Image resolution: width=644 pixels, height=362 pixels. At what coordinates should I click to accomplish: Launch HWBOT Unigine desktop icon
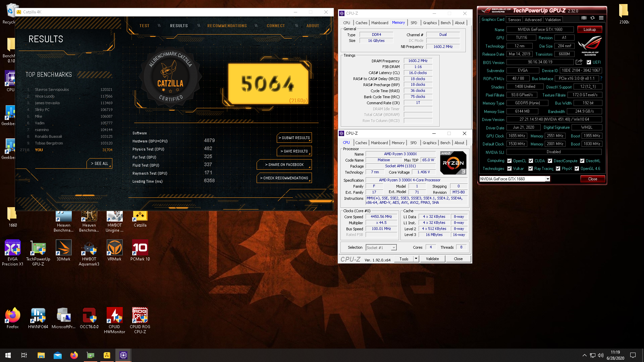(x=114, y=222)
